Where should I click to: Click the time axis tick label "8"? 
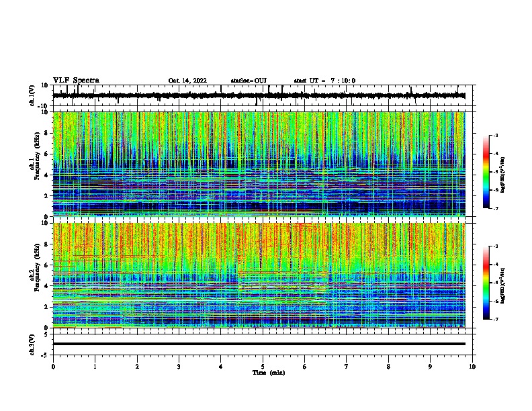388,367
